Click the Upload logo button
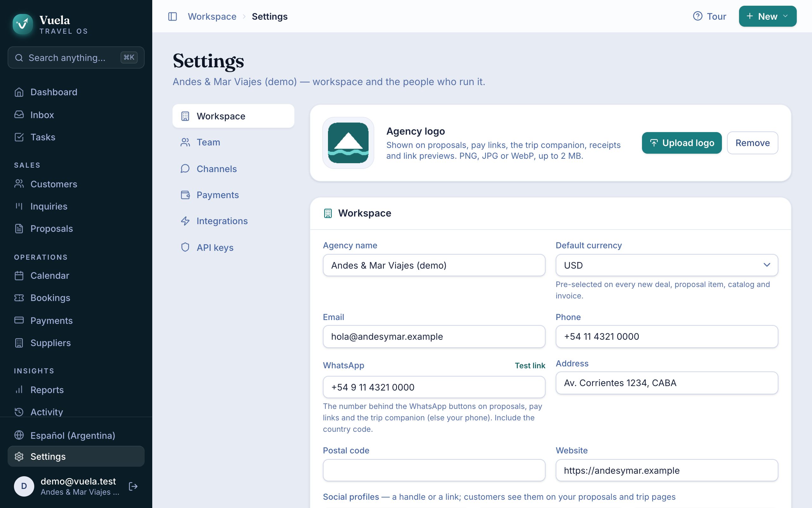The height and width of the screenshot is (508, 812). [x=681, y=143]
